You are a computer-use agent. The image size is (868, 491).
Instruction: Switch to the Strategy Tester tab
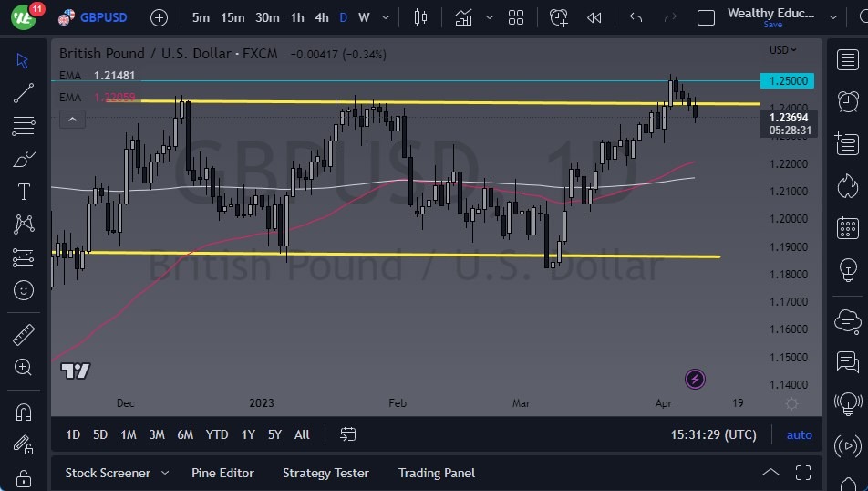[325, 473]
